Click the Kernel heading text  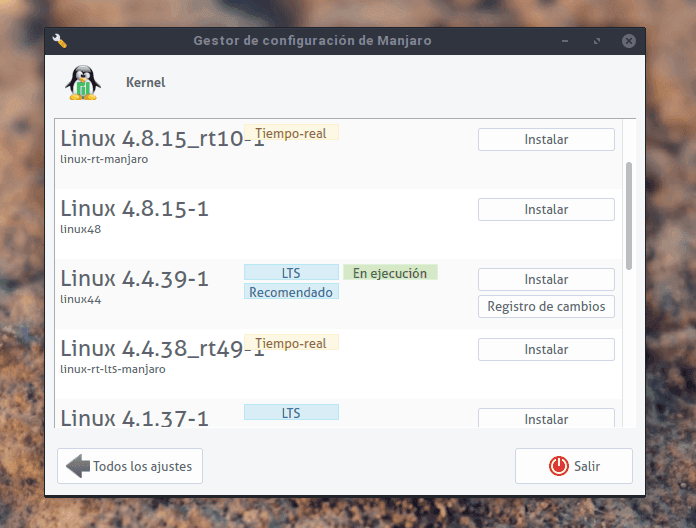146,83
